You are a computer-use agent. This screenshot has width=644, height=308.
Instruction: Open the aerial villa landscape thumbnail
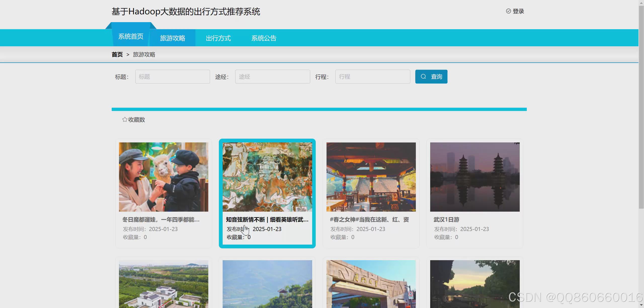(x=164, y=284)
